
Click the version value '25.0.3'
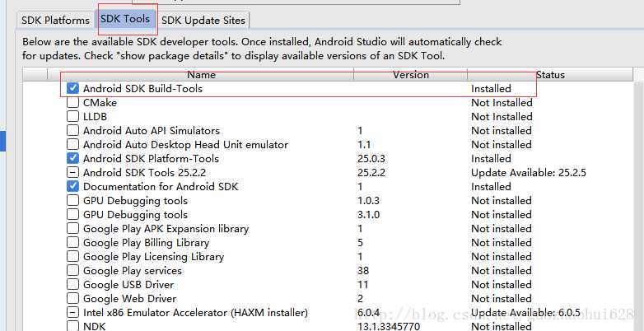tap(371, 159)
